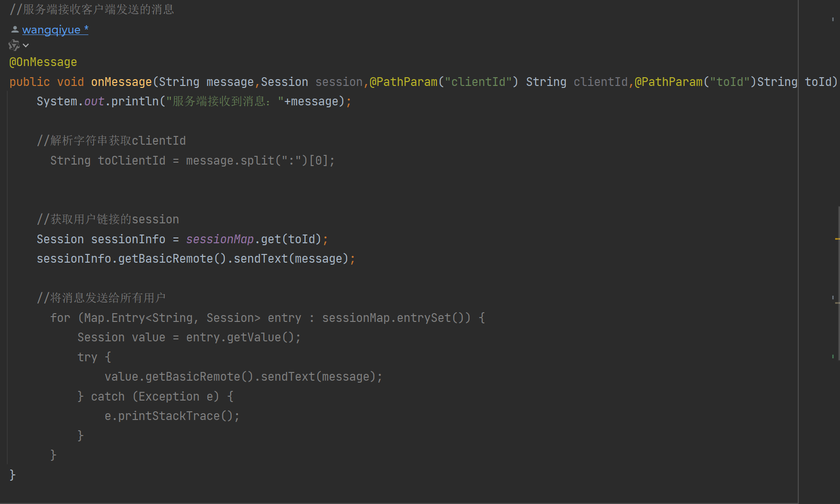840x504 pixels.
Task: Click the vertical scrollbar thumb on the right edge
Action: [839, 282]
